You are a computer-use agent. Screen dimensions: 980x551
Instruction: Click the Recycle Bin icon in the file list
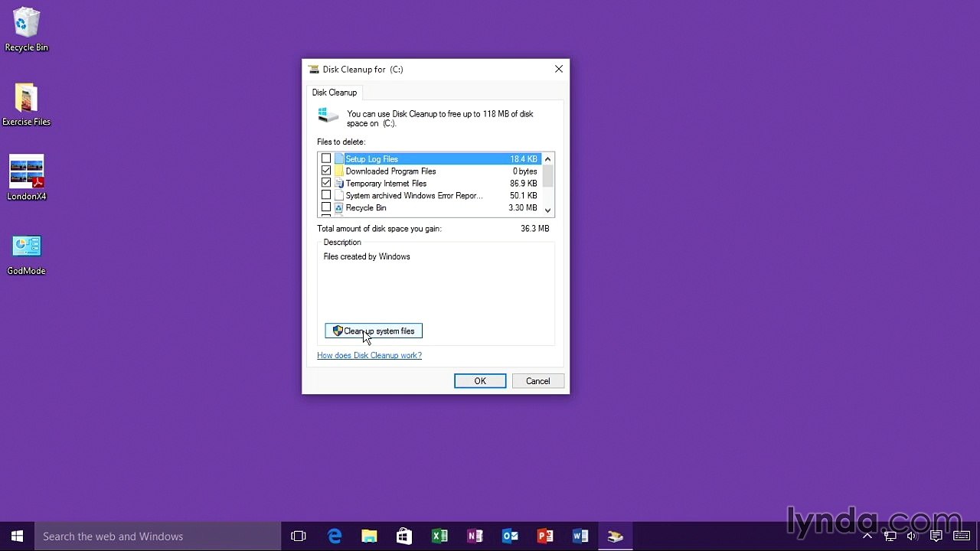[338, 207]
